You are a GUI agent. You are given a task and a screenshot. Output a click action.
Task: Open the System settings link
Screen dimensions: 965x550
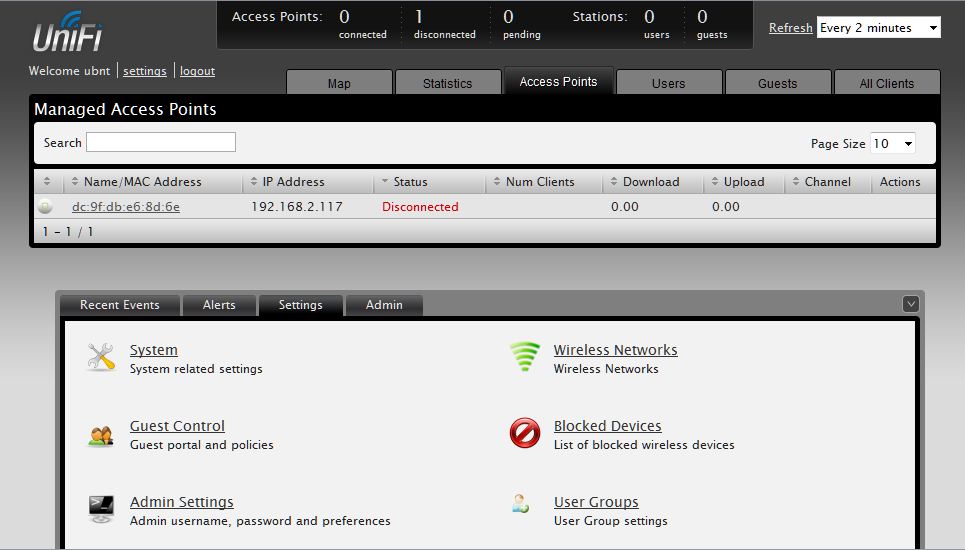point(154,349)
